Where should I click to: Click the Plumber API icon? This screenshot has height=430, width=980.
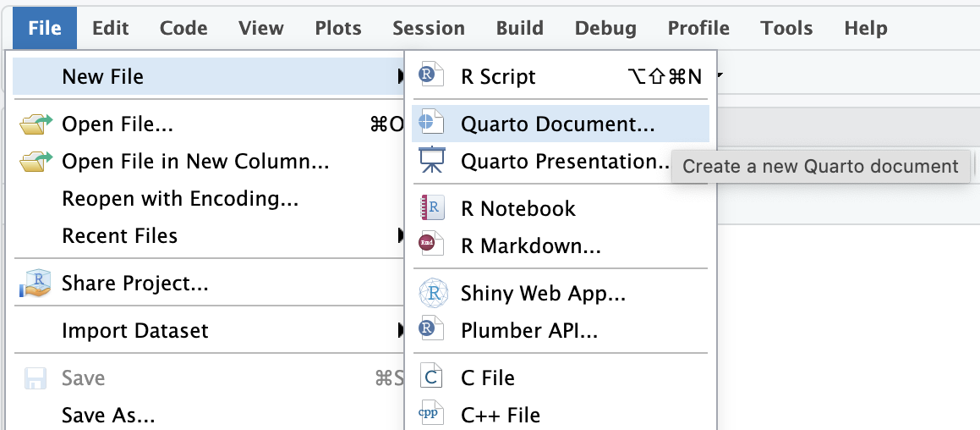click(431, 330)
